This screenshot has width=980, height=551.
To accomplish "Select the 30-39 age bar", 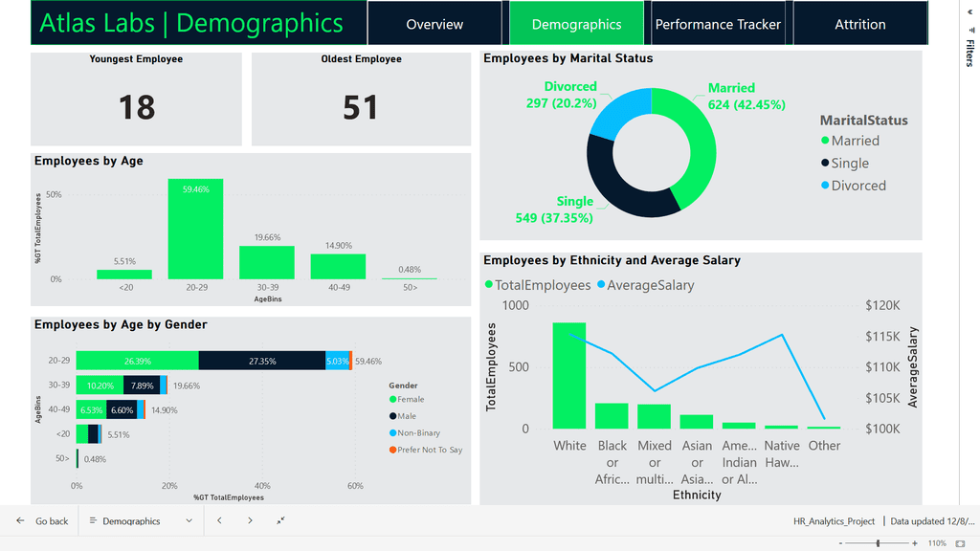I will coord(267,262).
